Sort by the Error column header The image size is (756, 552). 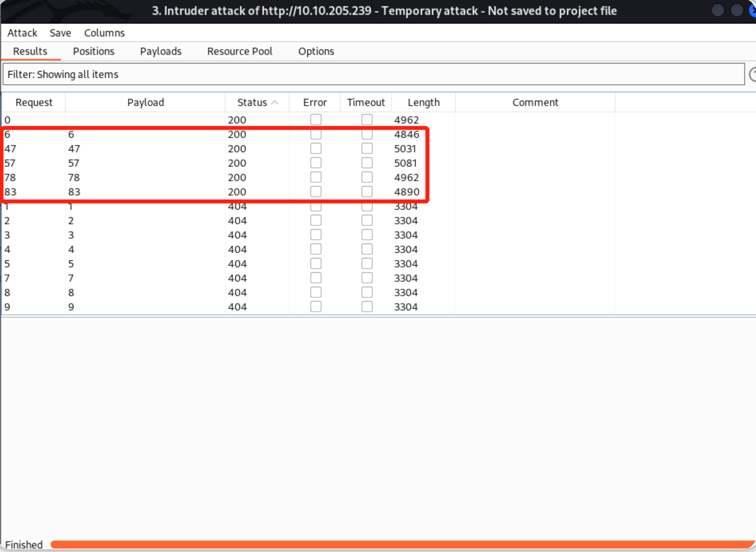[315, 102]
